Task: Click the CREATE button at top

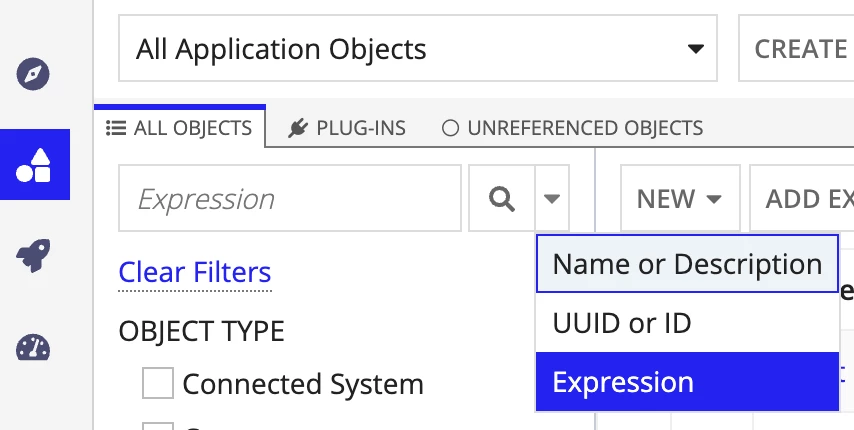Action: click(800, 48)
